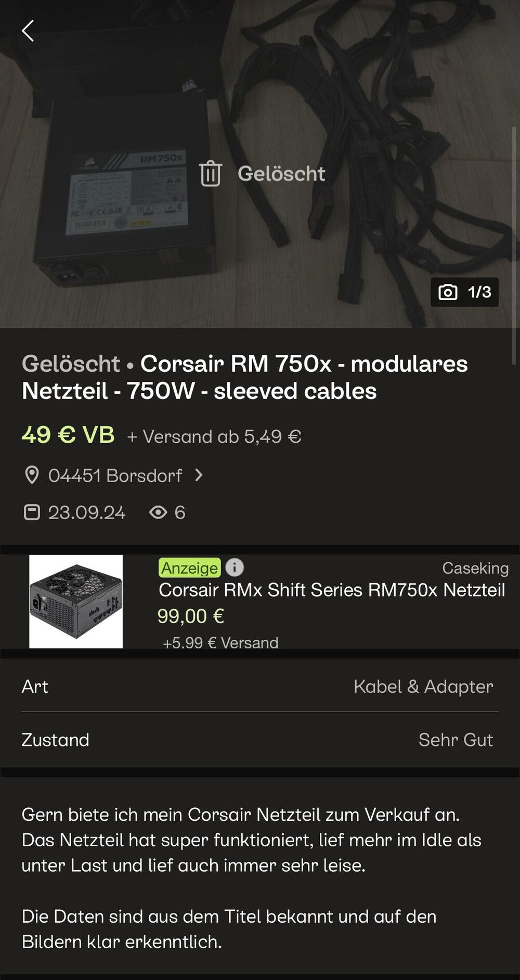Click the eye icon showing view count
520x980 pixels.
159,512
